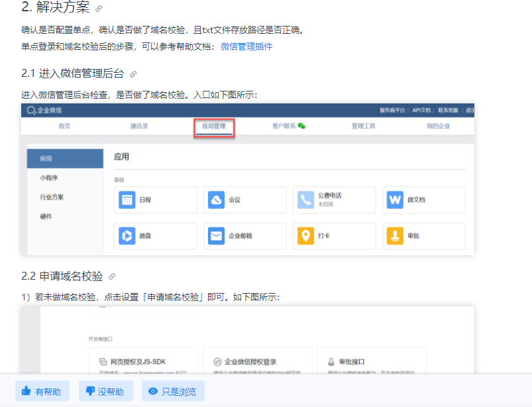The height and width of the screenshot is (407, 532).
Task: Switch to the 通讯录 tab
Action: [139, 126]
